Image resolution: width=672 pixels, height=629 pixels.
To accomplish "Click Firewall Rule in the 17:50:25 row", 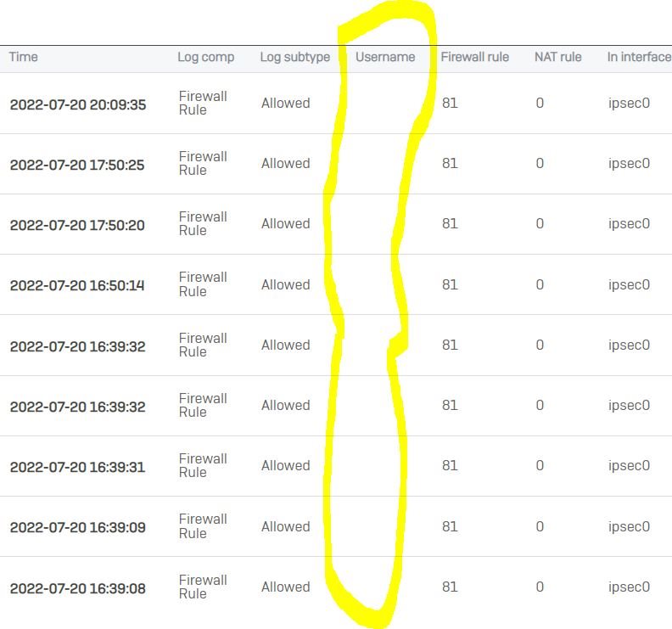I will (x=203, y=163).
